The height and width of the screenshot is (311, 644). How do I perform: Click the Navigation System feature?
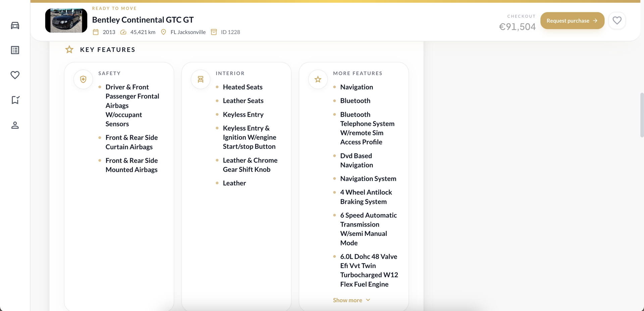[368, 179]
